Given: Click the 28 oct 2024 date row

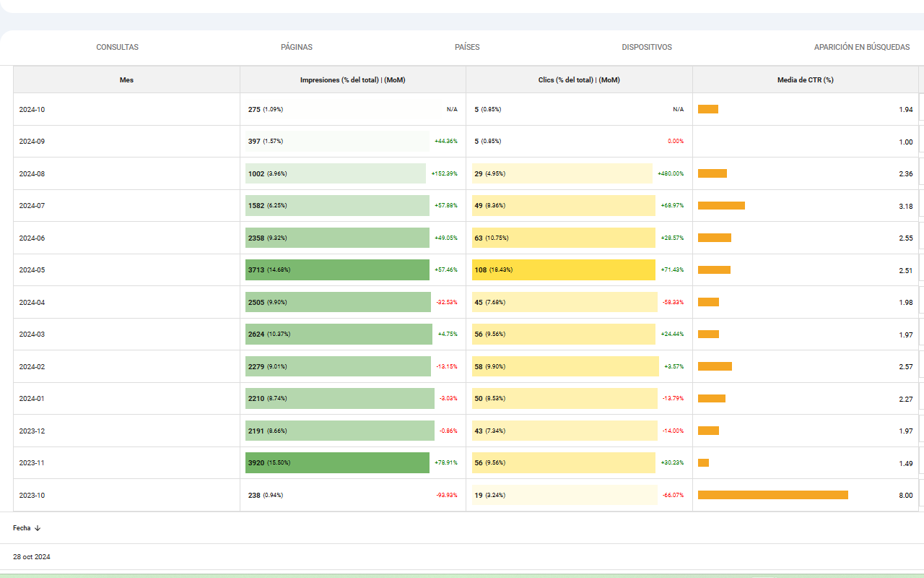Looking at the screenshot, I should (x=32, y=557).
